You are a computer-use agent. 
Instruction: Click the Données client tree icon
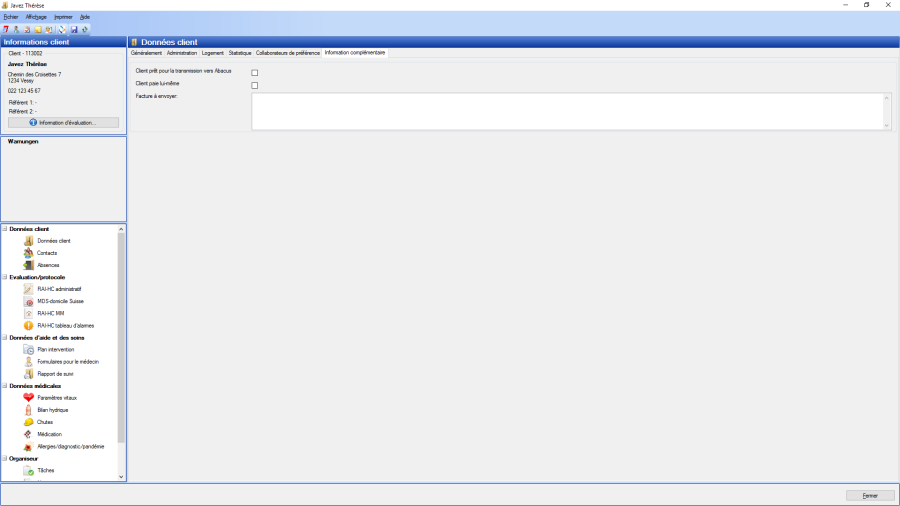tap(28, 241)
